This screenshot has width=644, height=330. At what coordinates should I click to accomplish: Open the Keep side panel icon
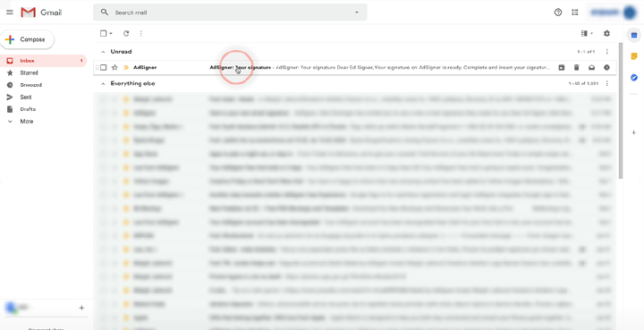(x=634, y=56)
